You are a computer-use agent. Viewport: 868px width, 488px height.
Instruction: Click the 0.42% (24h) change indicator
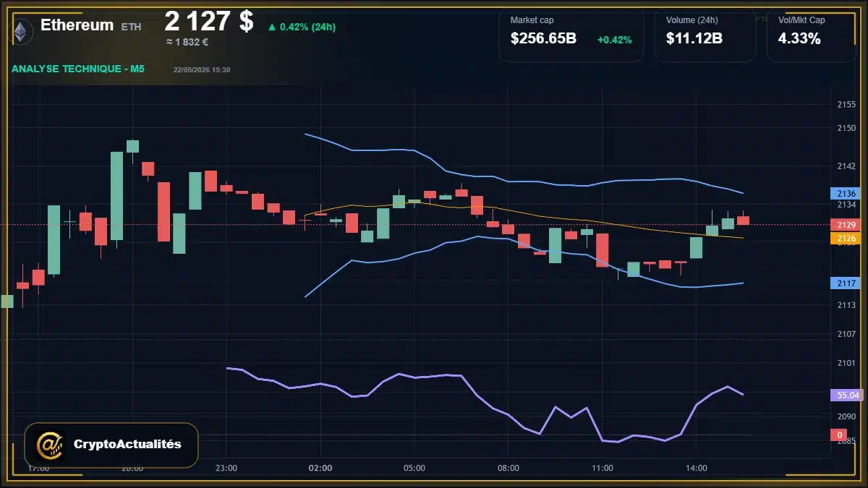tap(302, 27)
